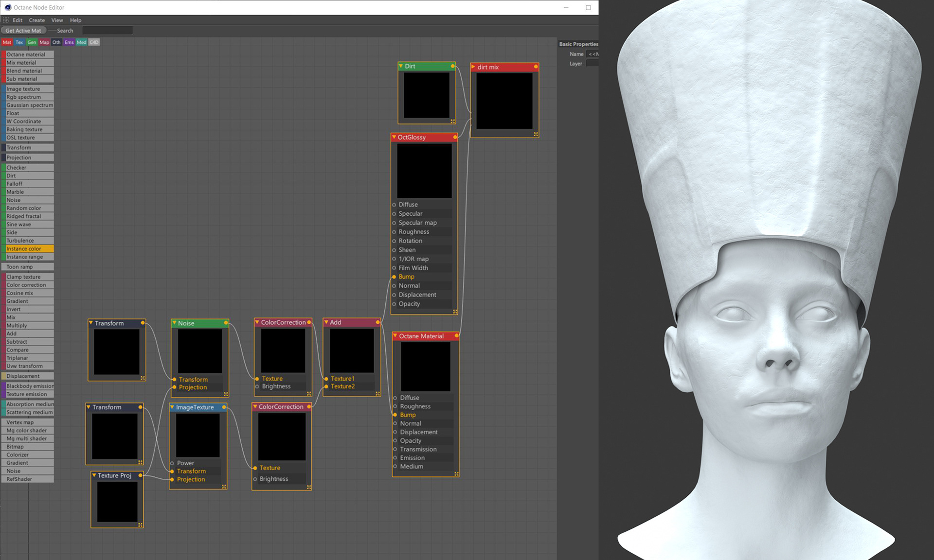
Task: Click the dirt mix node resize handle
Action: pos(536,134)
